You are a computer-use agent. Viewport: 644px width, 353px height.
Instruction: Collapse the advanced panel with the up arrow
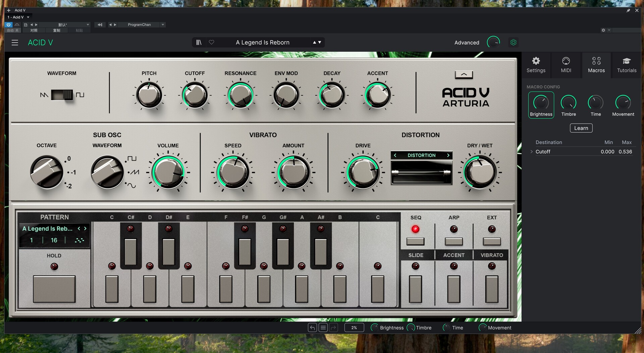pos(464,74)
